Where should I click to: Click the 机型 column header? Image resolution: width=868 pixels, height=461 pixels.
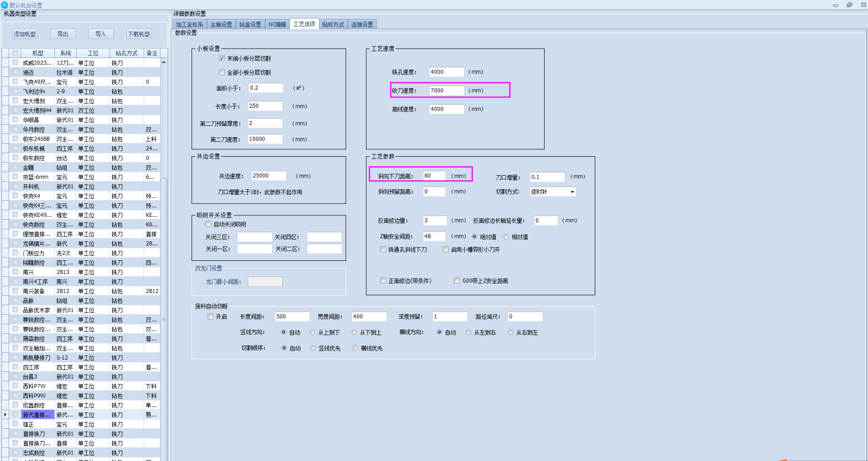tap(37, 53)
